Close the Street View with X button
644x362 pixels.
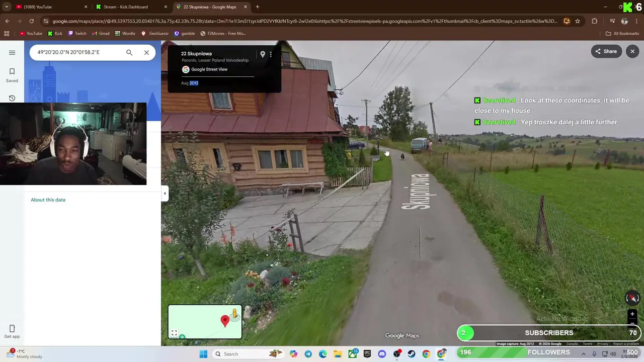point(632,51)
